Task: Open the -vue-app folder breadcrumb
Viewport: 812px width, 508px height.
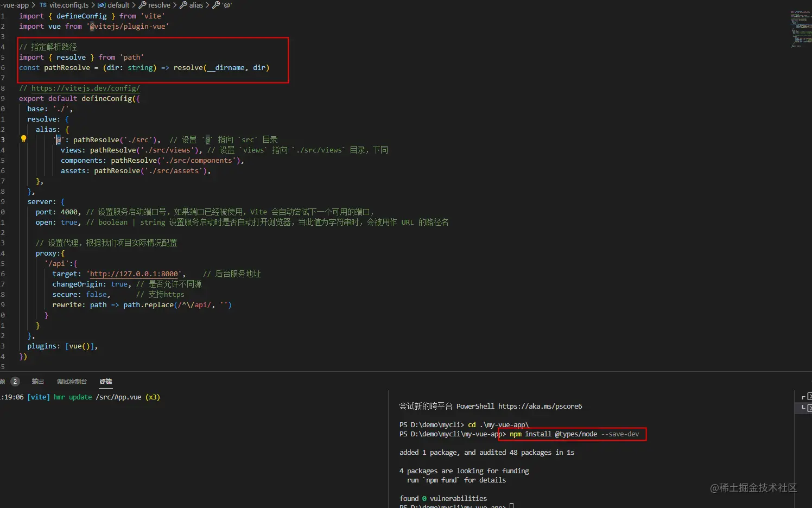Action: 15,5
